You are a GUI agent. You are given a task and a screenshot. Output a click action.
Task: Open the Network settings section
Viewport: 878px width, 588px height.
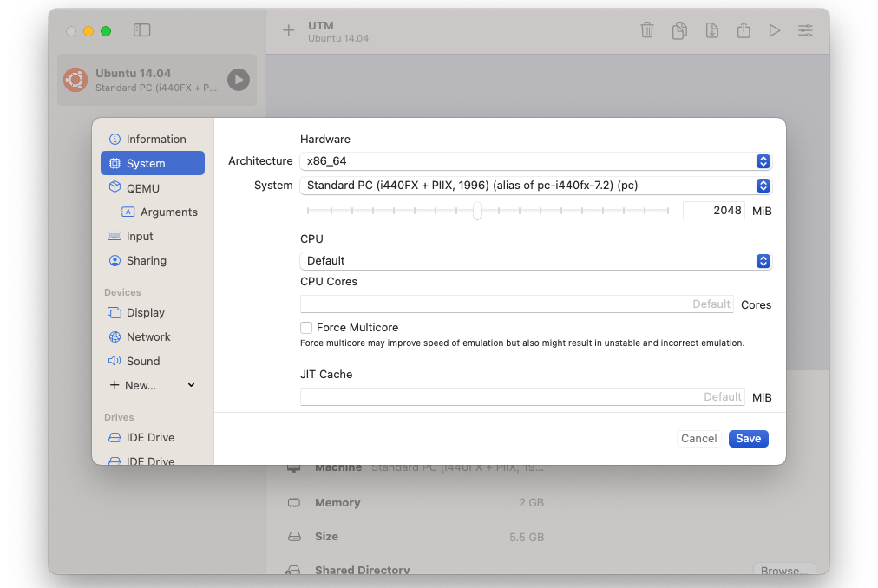147,337
